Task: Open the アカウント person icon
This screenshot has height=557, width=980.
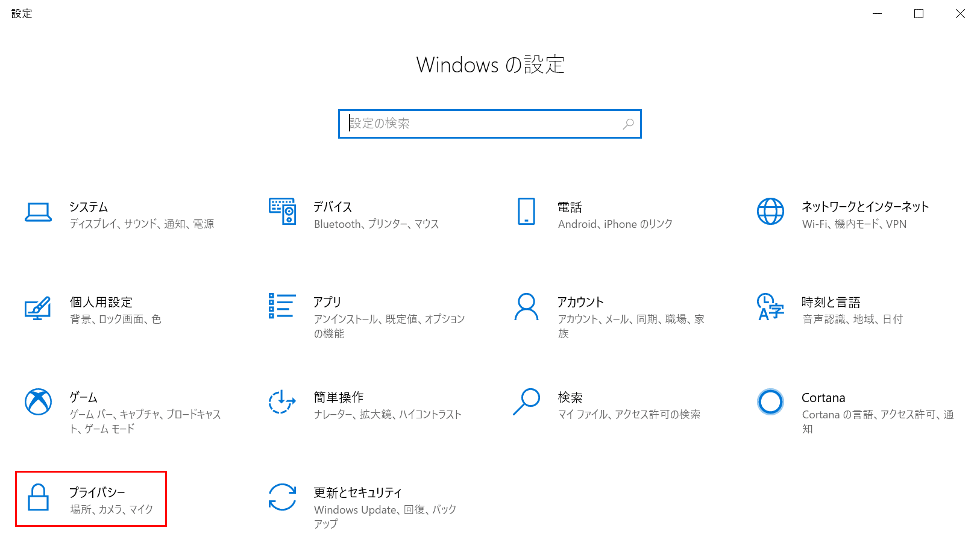Action: coord(526,307)
